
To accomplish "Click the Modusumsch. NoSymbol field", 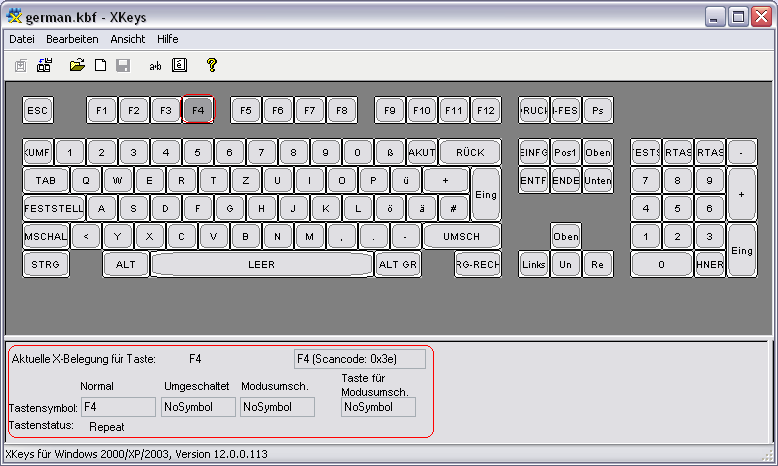I will coord(277,407).
